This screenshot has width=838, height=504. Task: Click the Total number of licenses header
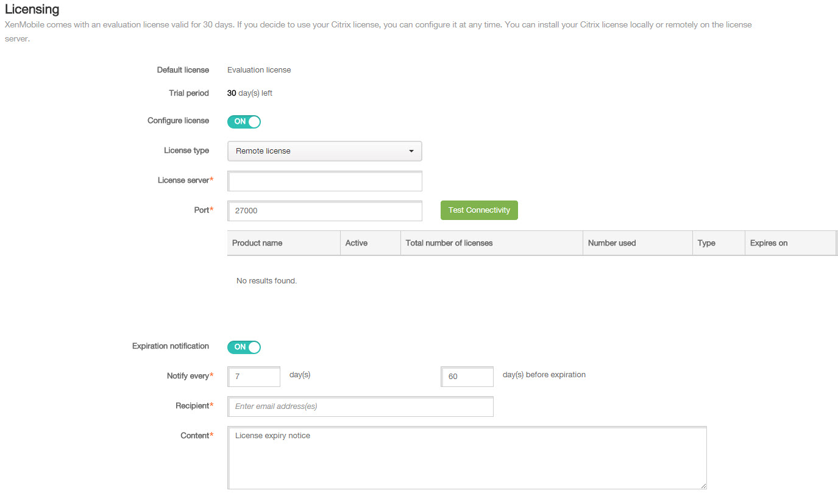492,243
